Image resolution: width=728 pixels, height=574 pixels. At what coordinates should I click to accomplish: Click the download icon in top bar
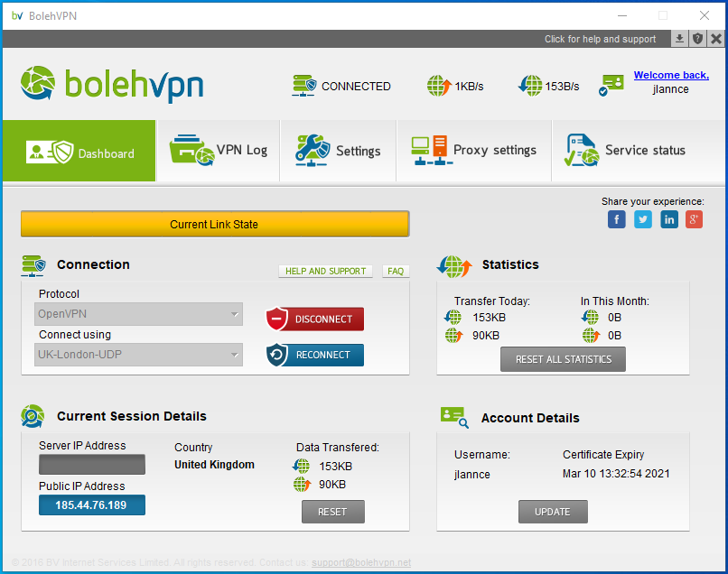[x=679, y=39]
